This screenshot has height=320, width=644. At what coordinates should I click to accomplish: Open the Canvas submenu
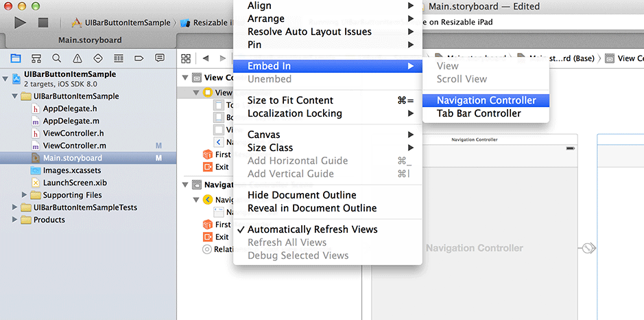[x=328, y=135]
